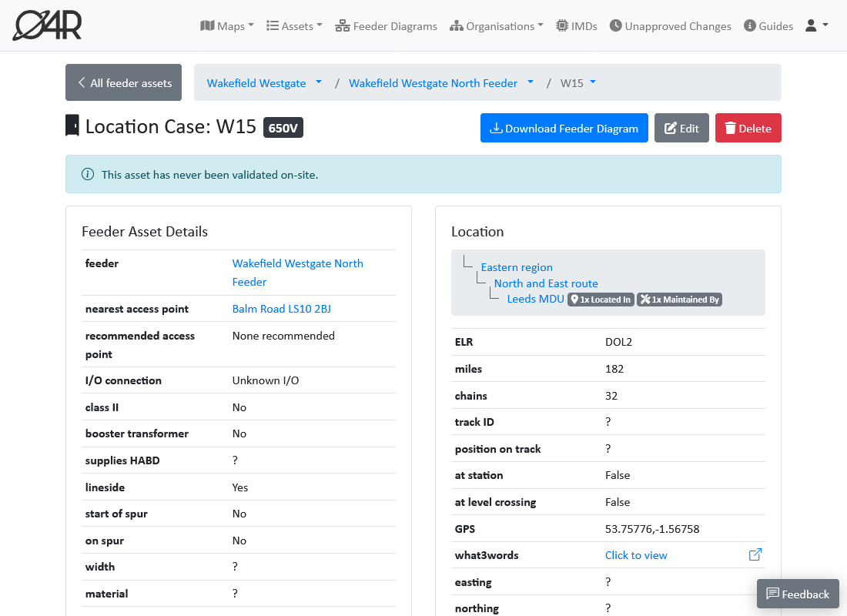Download Feeder Diagram
The height and width of the screenshot is (616, 847).
click(x=564, y=128)
